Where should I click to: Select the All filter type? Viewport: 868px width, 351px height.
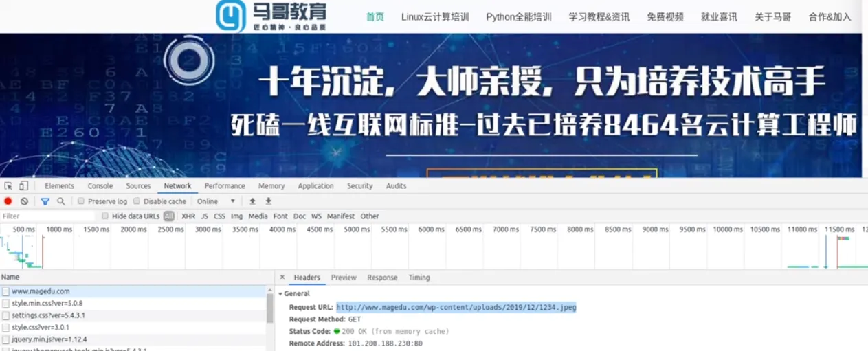[168, 216]
